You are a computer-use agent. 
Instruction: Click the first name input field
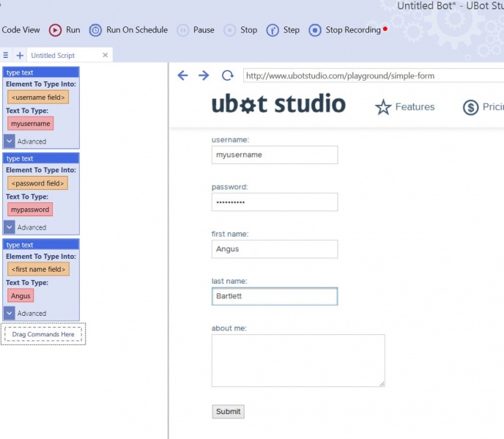click(275, 249)
